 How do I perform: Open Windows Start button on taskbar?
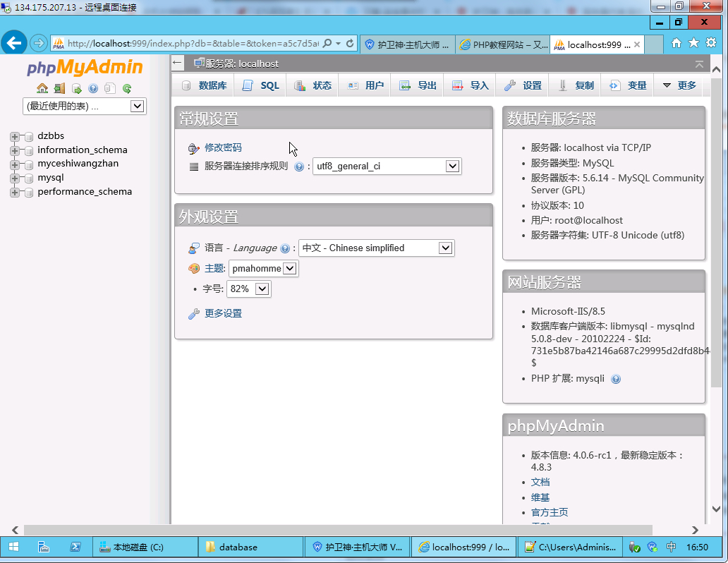click(x=13, y=547)
